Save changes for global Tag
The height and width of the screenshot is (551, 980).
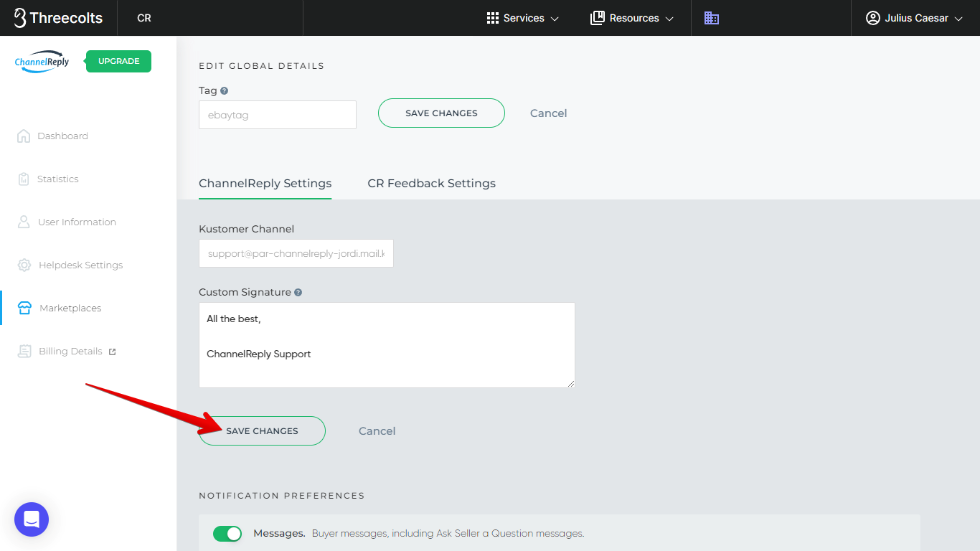coord(441,113)
